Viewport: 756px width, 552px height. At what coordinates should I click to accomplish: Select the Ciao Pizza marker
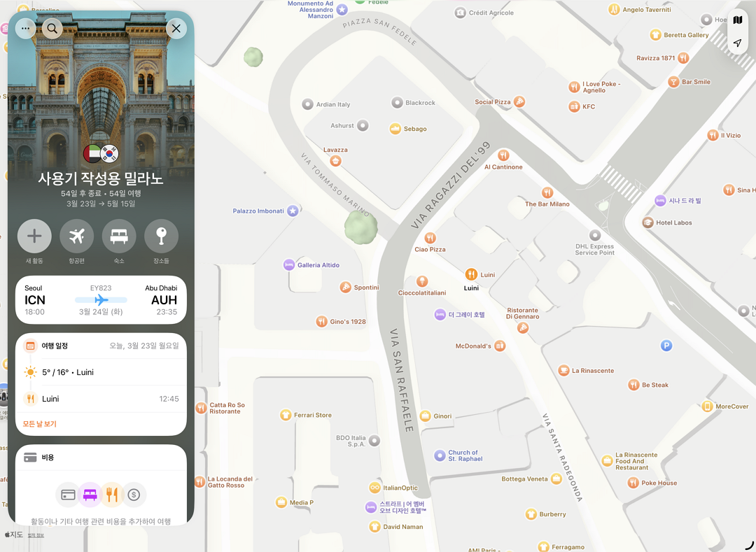click(x=430, y=237)
